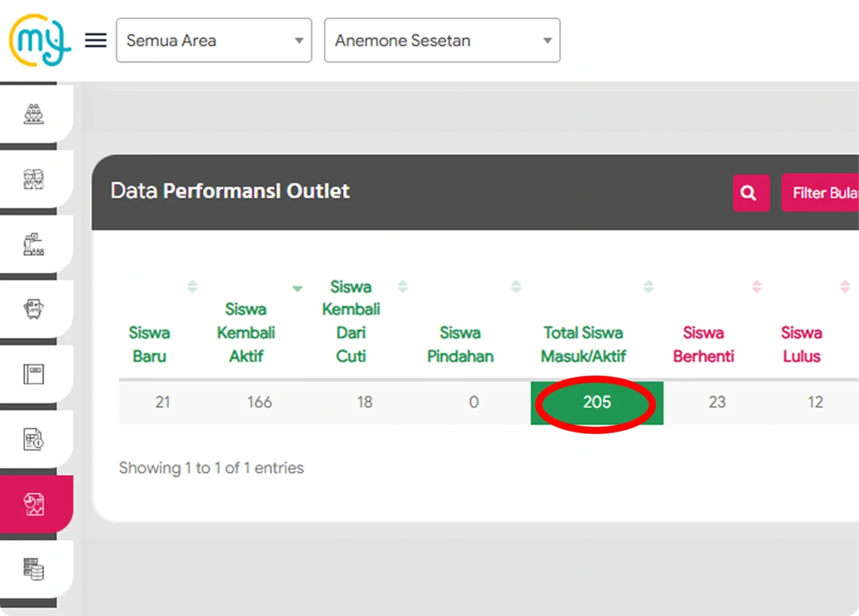The width and height of the screenshot is (859, 616).
Task: Click the Filter Bulan button
Action: [x=828, y=193]
